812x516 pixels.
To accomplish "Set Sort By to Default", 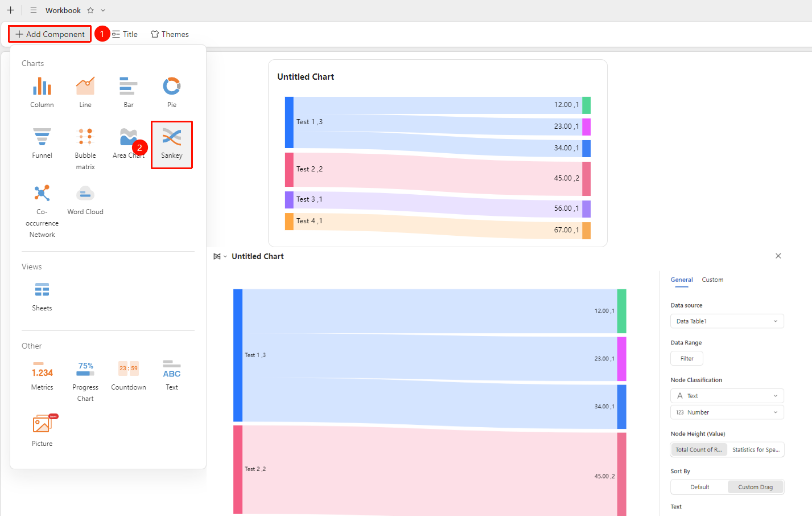I will (x=699, y=487).
